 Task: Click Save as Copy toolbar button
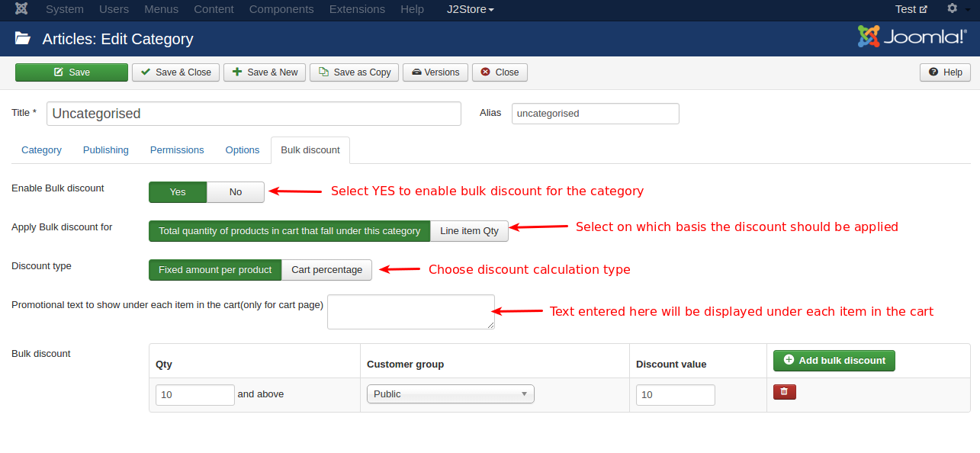pos(354,72)
